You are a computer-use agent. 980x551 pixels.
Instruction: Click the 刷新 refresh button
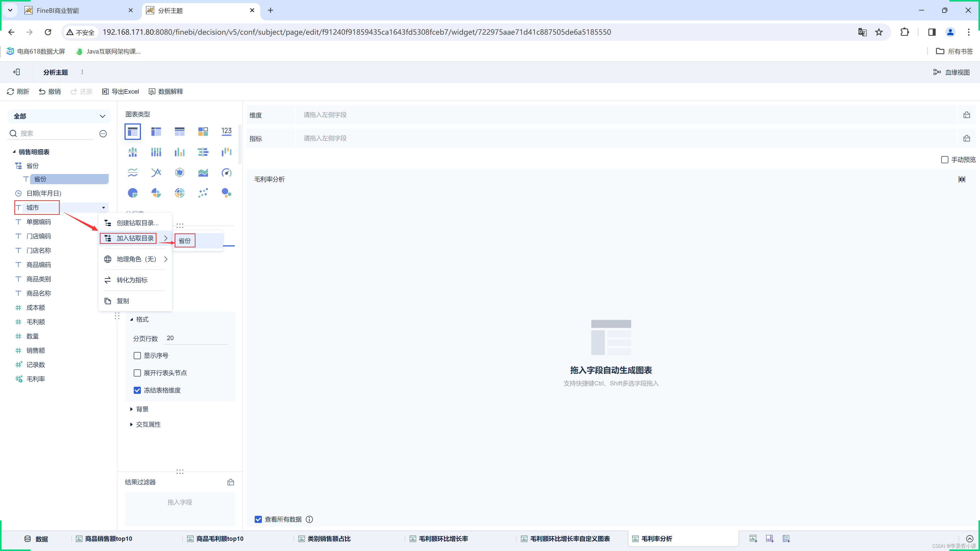(x=18, y=92)
